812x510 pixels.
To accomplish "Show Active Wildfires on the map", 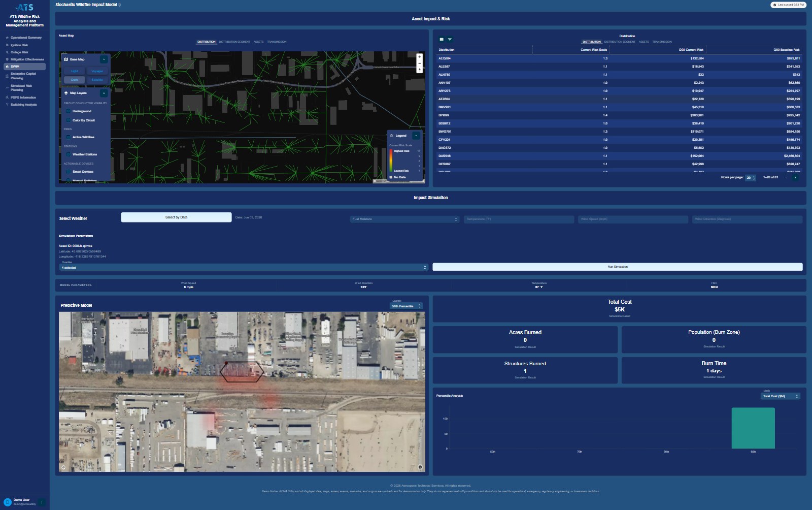I will [x=69, y=137].
